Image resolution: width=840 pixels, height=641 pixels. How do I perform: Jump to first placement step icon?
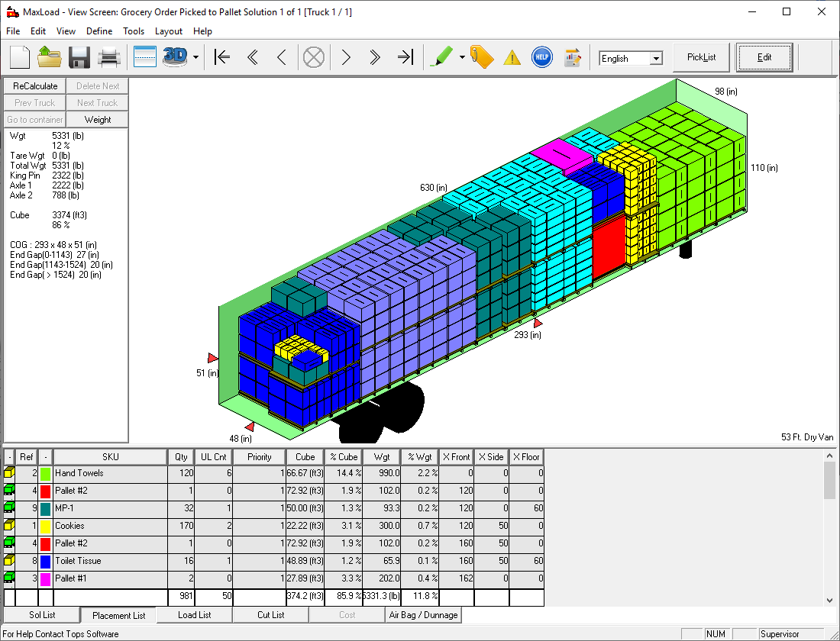pyautogui.click(x=222, y=57)
